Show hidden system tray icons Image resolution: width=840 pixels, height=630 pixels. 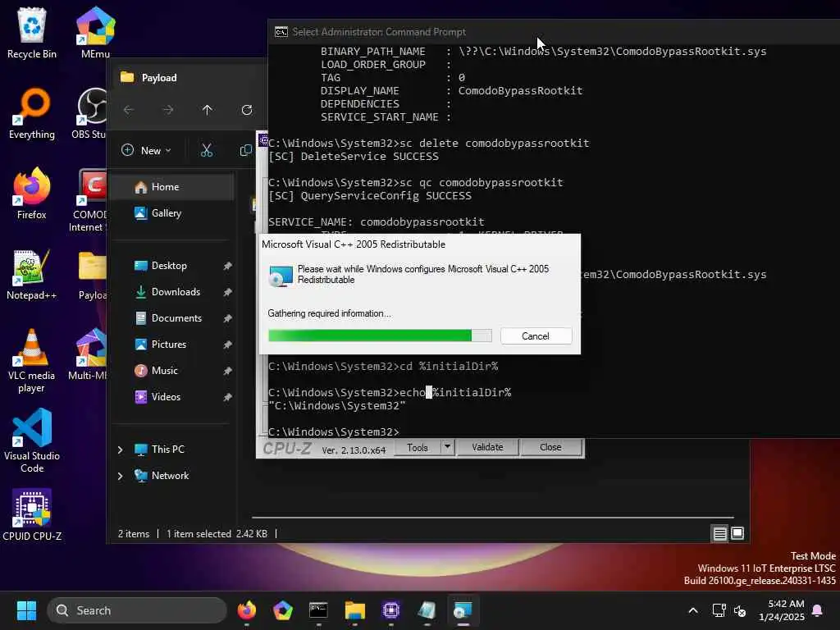[x=692, y=610]
